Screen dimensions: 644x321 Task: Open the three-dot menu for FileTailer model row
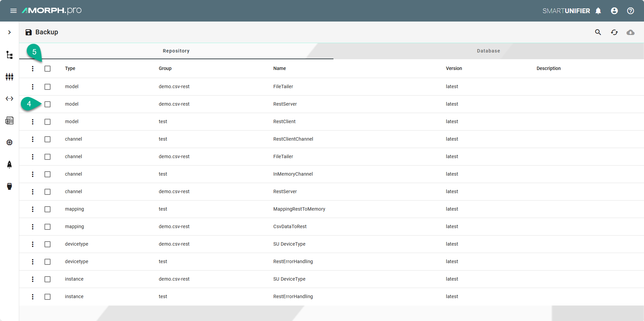coord(33,87)
